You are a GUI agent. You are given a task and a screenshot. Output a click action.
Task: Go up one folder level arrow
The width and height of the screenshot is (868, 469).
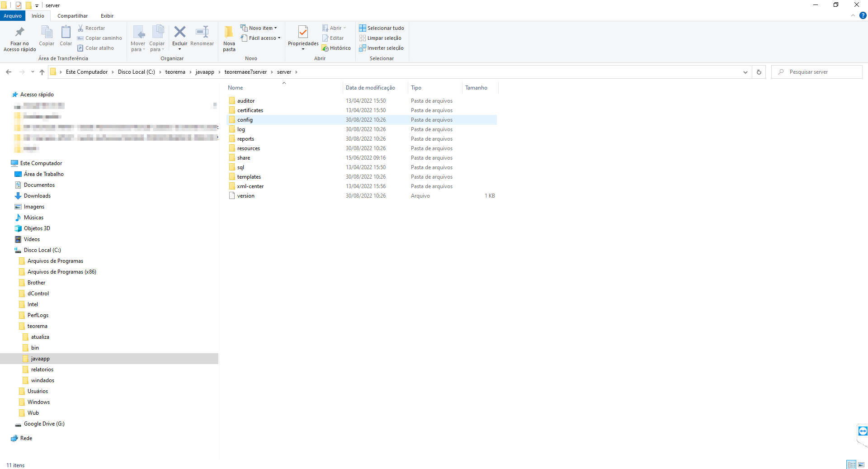pos(42,72)
